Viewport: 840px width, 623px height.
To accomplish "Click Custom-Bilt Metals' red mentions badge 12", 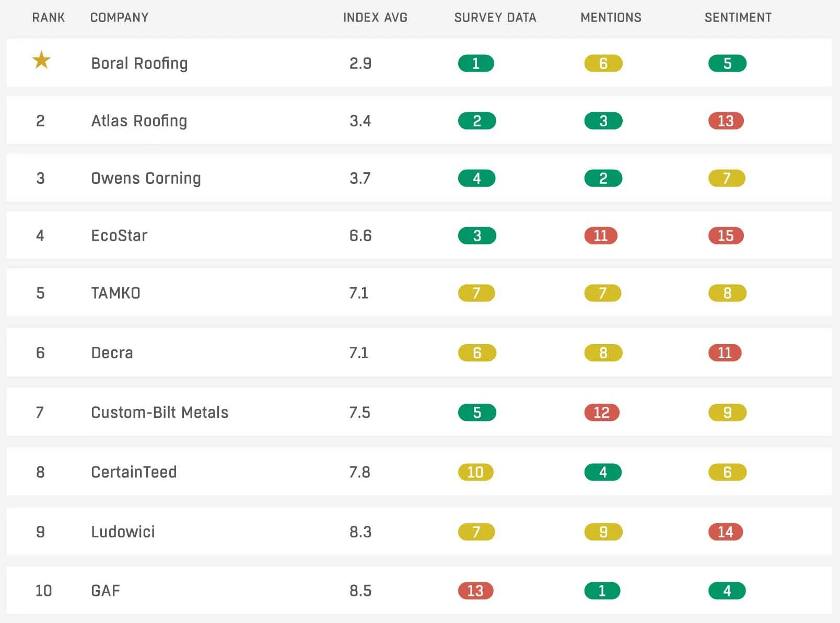I will tap(602, 413).
